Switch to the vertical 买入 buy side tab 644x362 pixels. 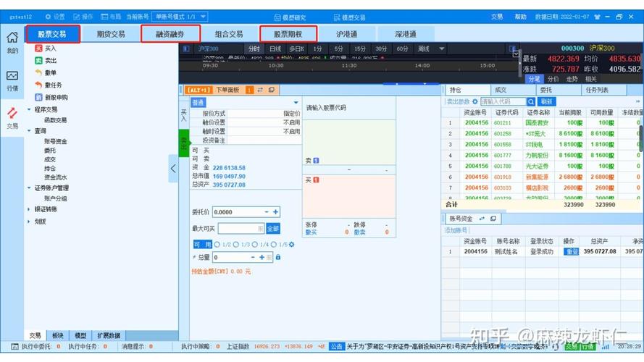pyautogui.click(x=183, y=115)
